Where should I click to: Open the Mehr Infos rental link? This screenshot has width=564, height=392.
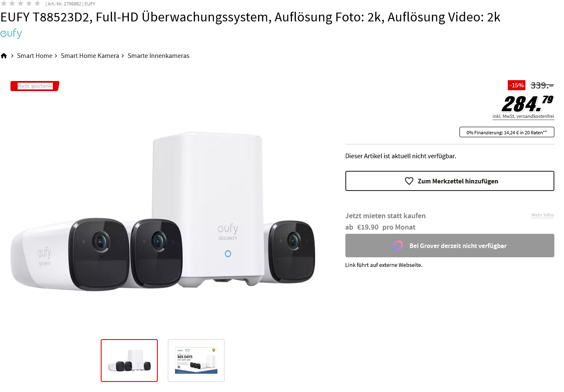543,215
